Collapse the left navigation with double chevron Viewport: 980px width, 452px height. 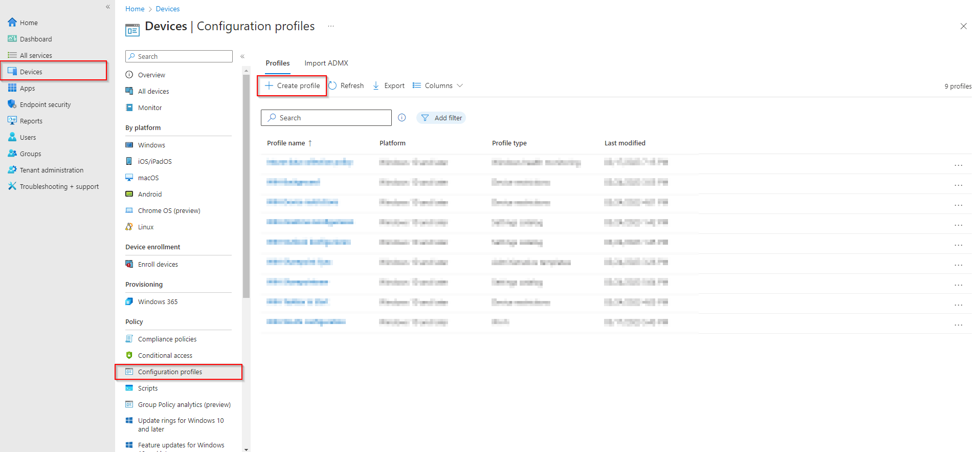click(108, 7)
